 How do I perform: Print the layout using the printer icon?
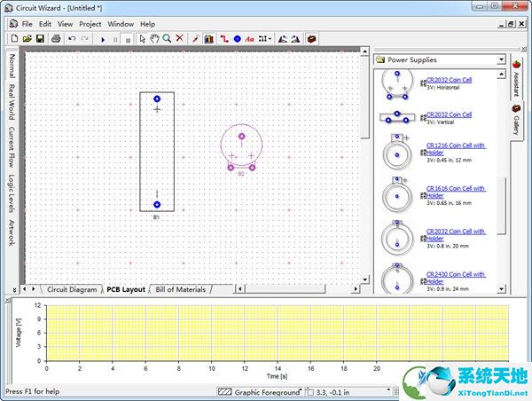tap(57, 39)
